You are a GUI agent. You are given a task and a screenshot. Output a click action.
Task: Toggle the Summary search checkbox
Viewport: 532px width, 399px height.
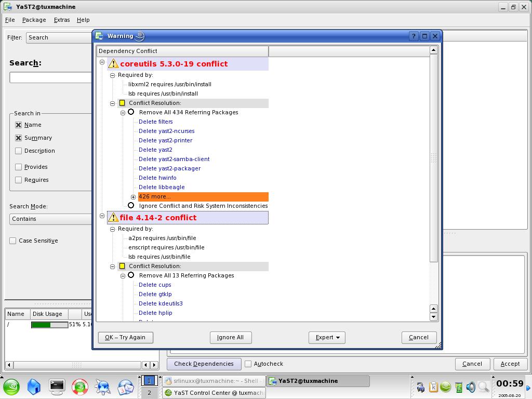click(x=18, y=138)
